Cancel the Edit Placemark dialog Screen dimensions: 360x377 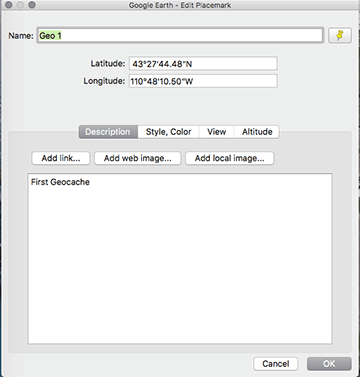[276, 364]
